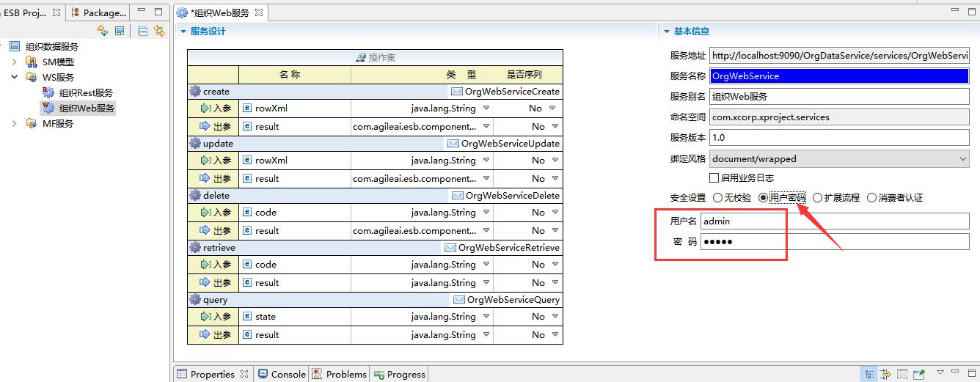
Task: Click the retrieve operation gear icon
Action: point(195,248)
